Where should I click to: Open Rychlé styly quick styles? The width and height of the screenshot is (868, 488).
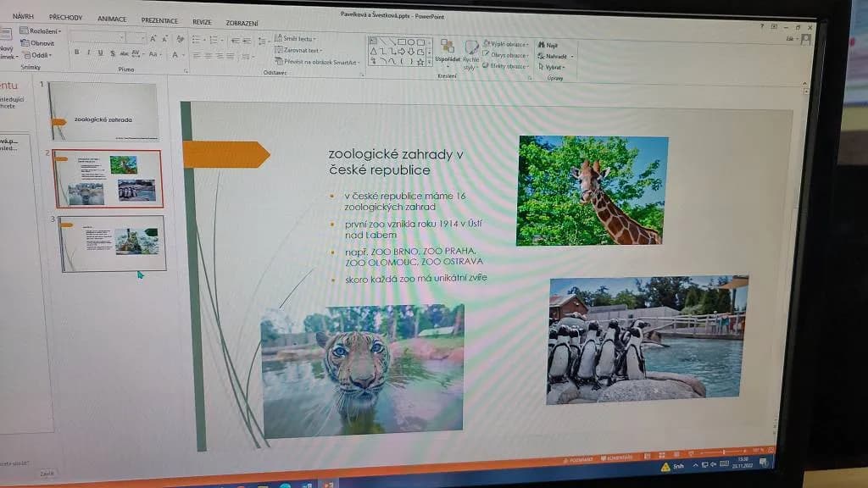(x=470, y=55)
